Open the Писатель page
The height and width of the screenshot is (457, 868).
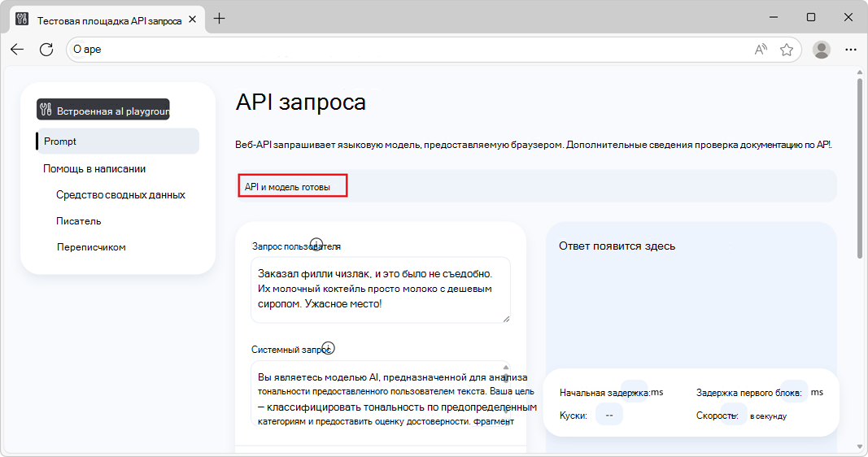pos(79,220)
